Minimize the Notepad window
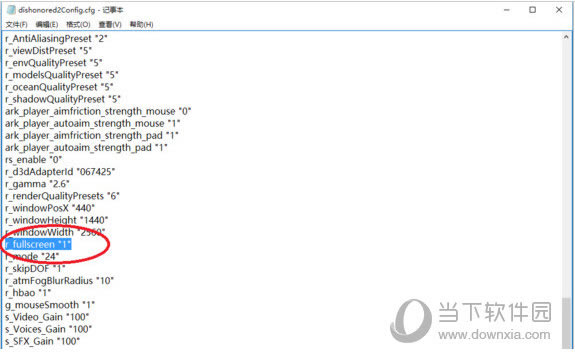The width and height of the screenshot is (575, 364). pyautogui.click(x=507, y=10)
